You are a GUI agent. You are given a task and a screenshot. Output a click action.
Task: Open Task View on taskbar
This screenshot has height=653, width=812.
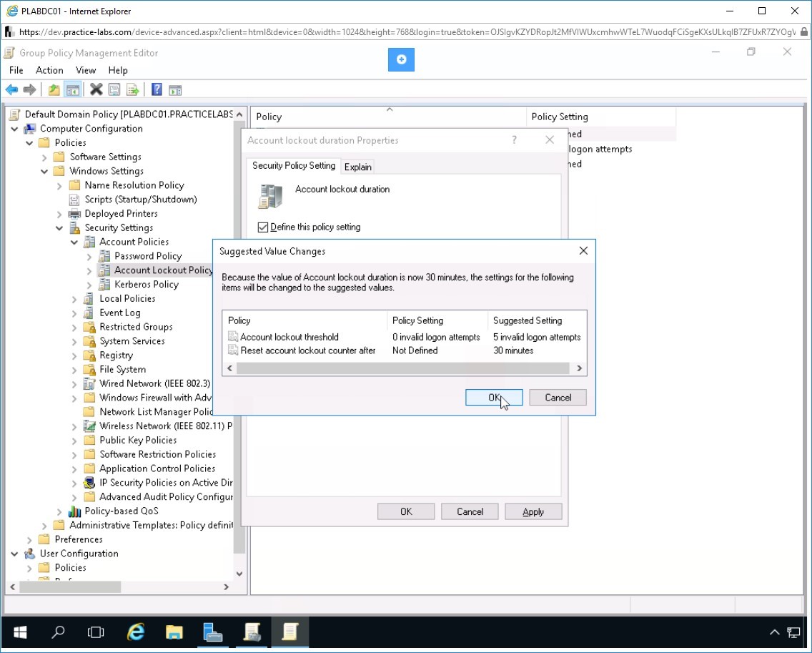pyautogui.click(x=96, y=632)
